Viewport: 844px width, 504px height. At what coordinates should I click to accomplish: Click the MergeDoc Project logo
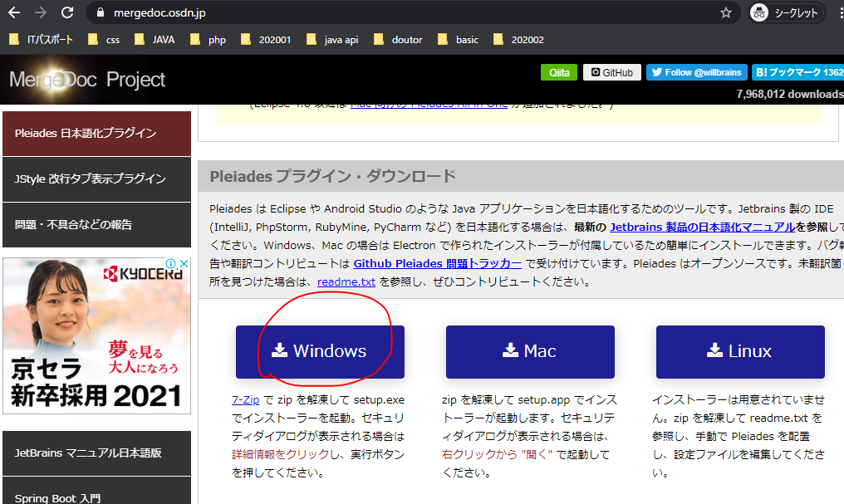[87, 80]
